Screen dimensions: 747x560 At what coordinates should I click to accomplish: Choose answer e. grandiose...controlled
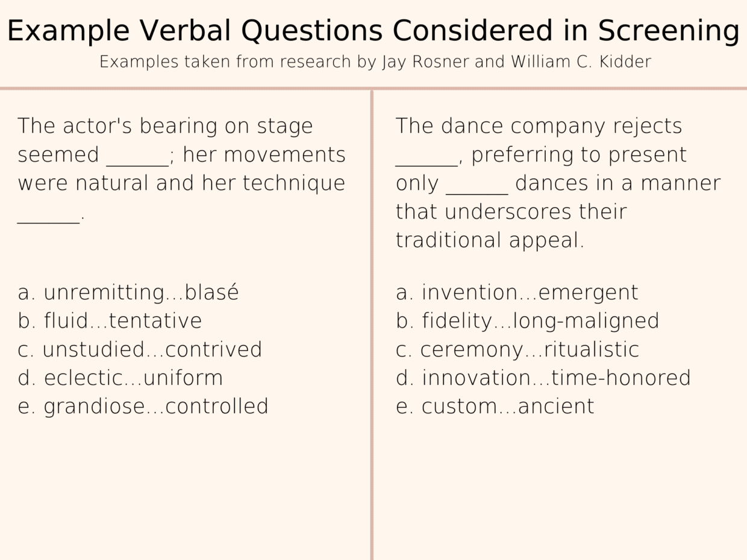143,406
